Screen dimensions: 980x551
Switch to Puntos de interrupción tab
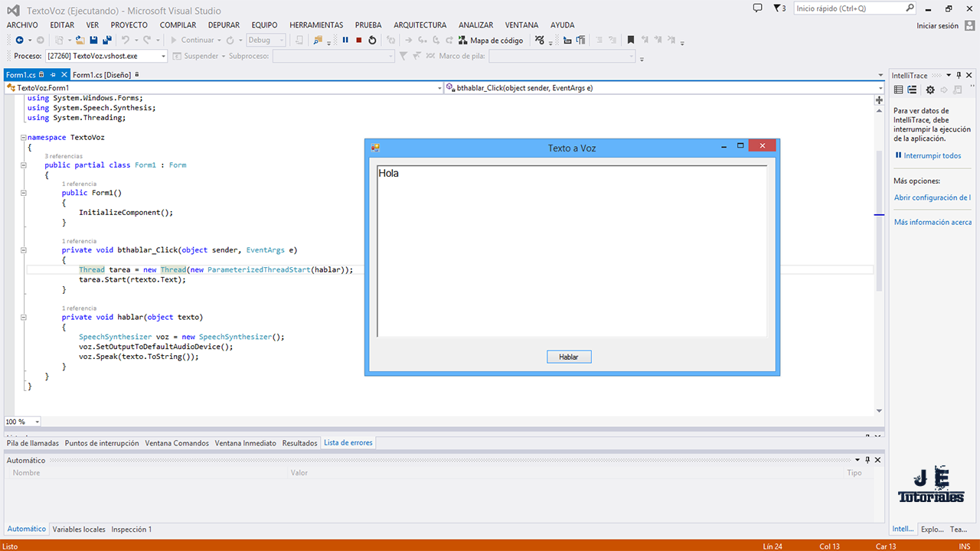click(102, 443)
